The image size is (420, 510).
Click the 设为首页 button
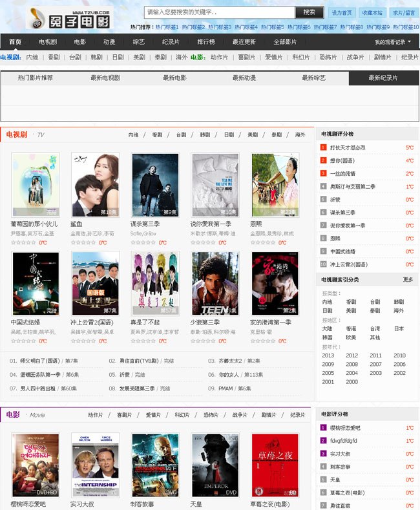(342, 13)
